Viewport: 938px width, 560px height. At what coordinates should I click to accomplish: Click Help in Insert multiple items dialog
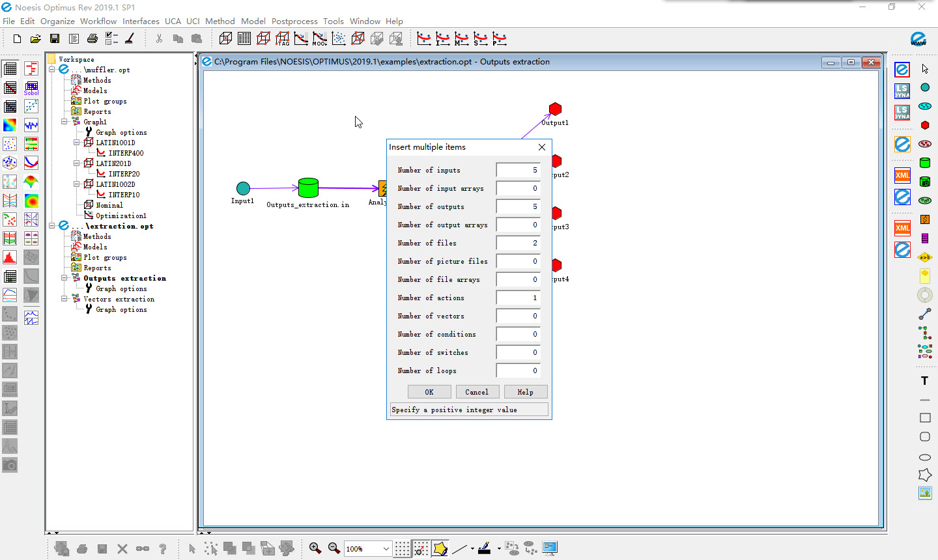pyautogui.click(x=526, y=392)
